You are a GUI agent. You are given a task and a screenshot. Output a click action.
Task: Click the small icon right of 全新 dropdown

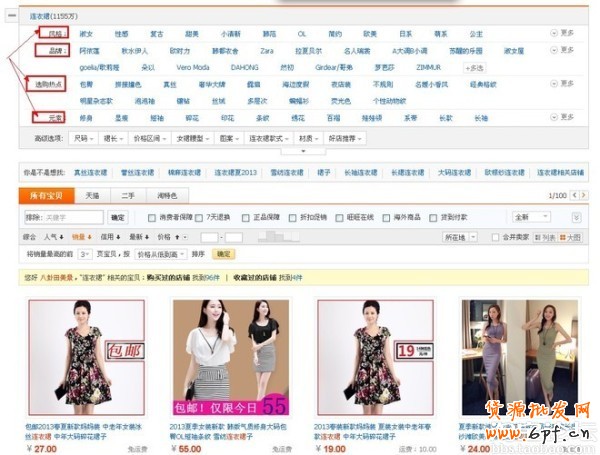(x=576, y=217)
